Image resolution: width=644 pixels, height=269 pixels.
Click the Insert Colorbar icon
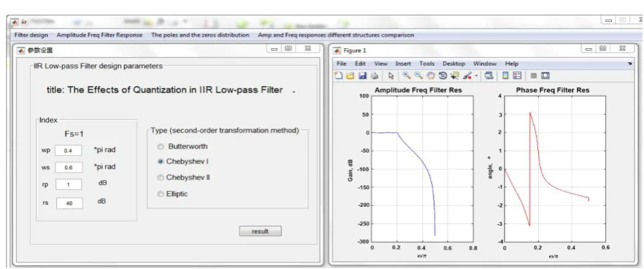tap(505, 76)
